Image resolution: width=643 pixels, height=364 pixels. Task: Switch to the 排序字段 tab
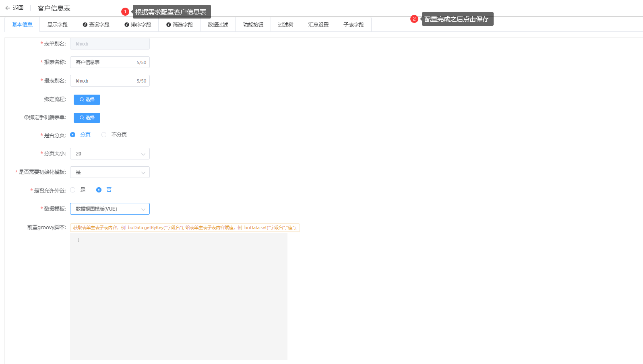click(x=138, y=25)
